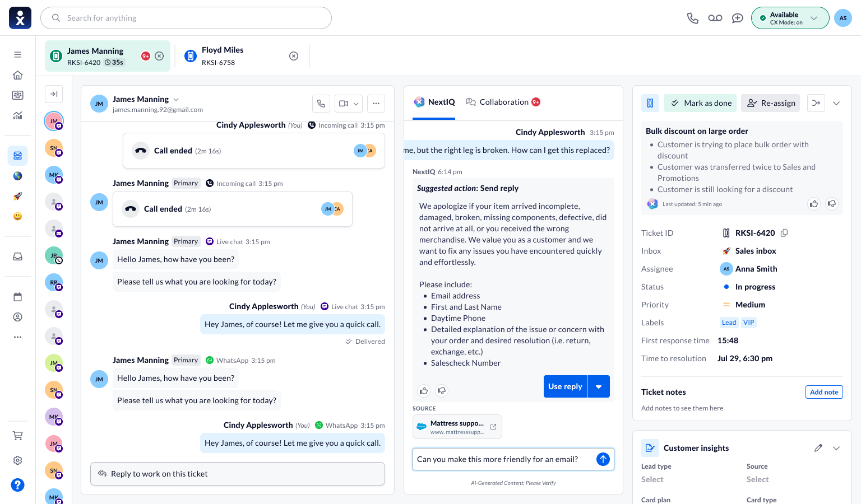Open the AS user avatar menu
861x504 pixels.
click(x=843, y=18)
